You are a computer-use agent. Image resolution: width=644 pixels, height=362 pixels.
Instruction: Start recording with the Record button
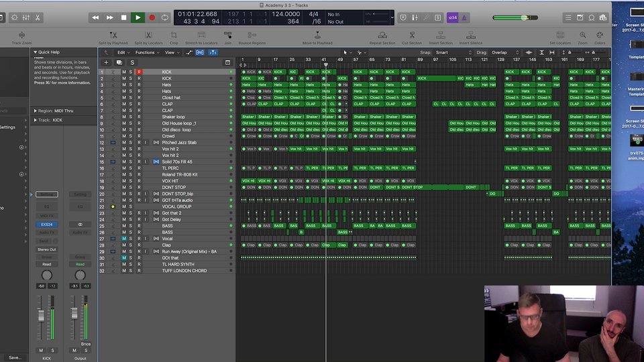[152, 17]
